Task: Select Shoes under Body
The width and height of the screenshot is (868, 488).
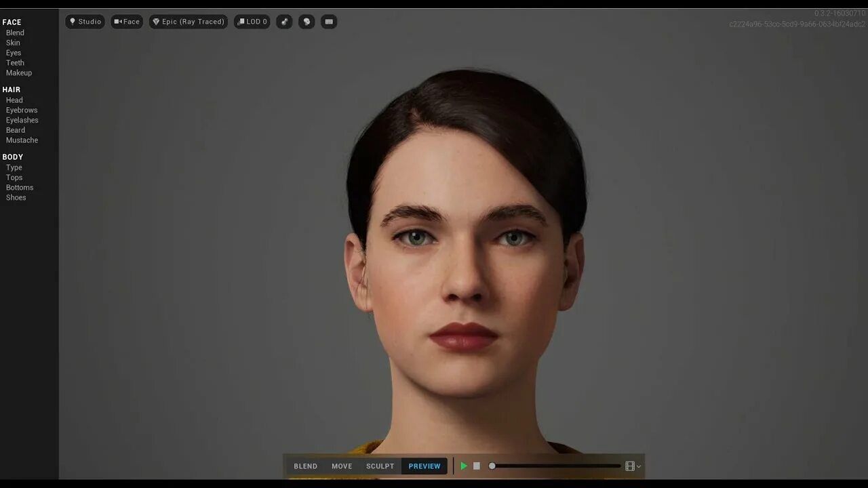Action: [x=16, y=198]
